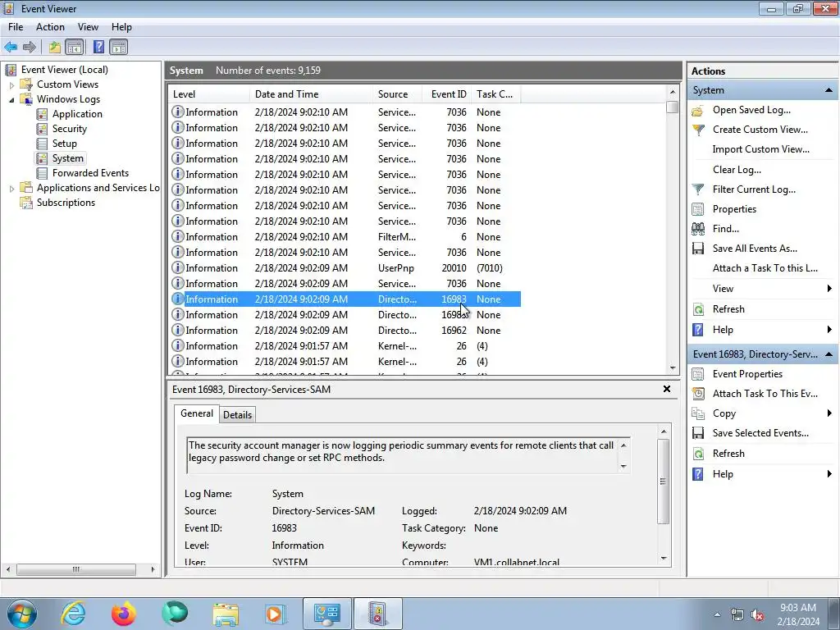Click the network icon in system tray
The height and width of the screenshot is (630, 840).
(x=737, y=615)
